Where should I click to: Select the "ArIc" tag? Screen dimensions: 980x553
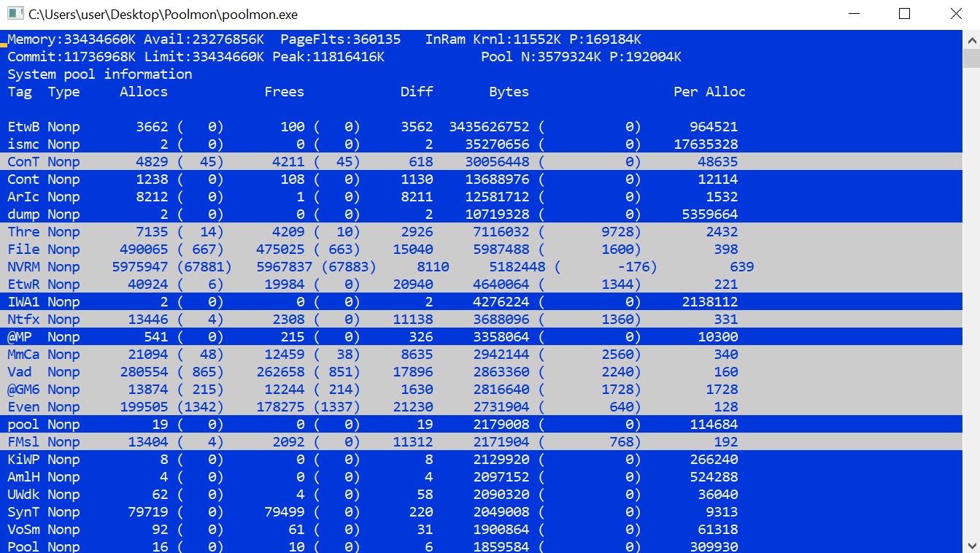pos(23,197)
